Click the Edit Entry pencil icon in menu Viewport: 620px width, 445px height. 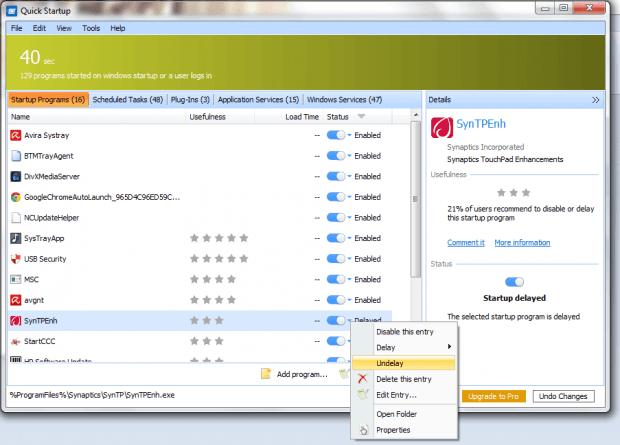[363, 394]
